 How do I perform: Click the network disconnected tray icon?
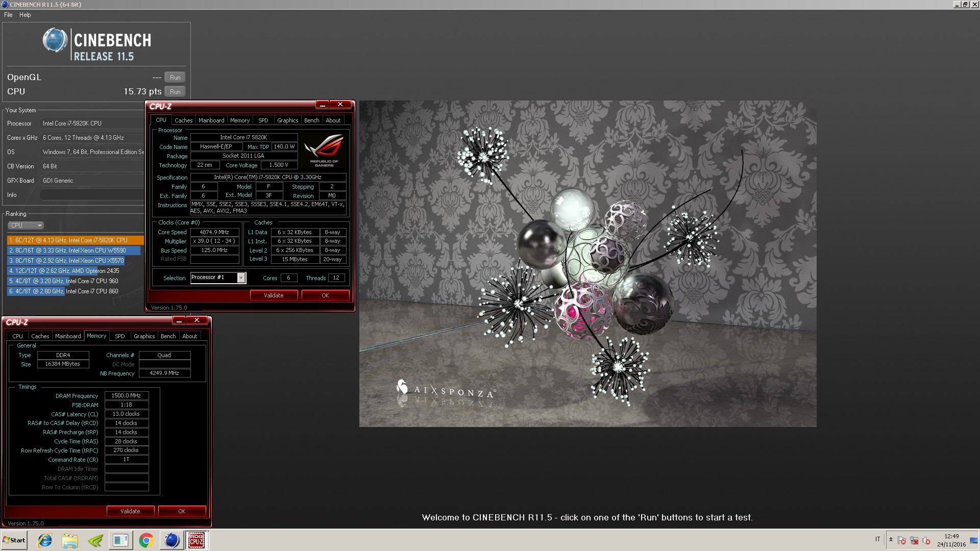[x=914, y=540]
